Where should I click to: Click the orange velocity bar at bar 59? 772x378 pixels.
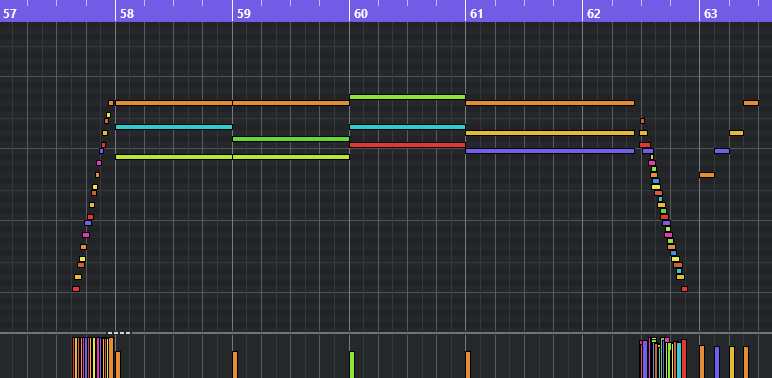tap(235, 364)
